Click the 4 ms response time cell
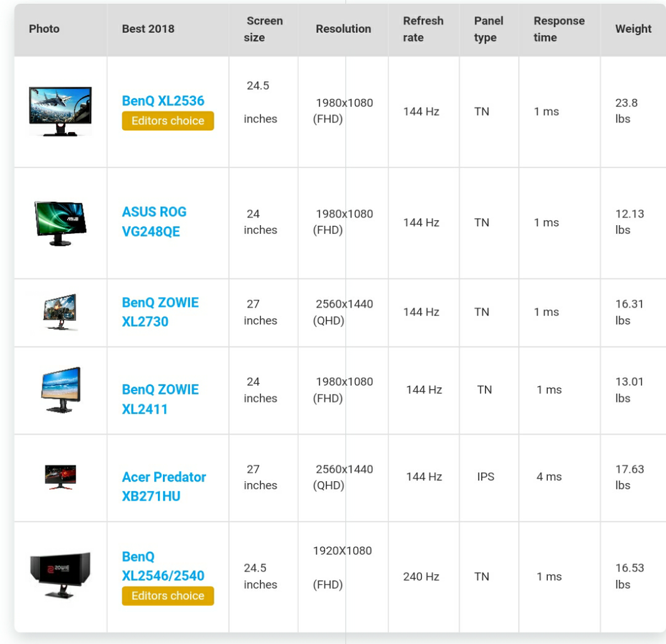Screen dimensions: 666x644 coord(549,477)
